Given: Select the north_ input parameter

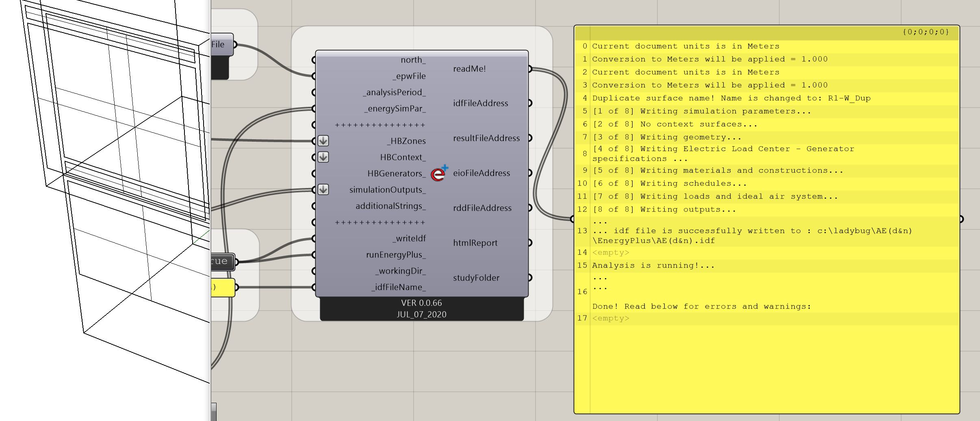Looking at the screenshot, I should 413,60.
